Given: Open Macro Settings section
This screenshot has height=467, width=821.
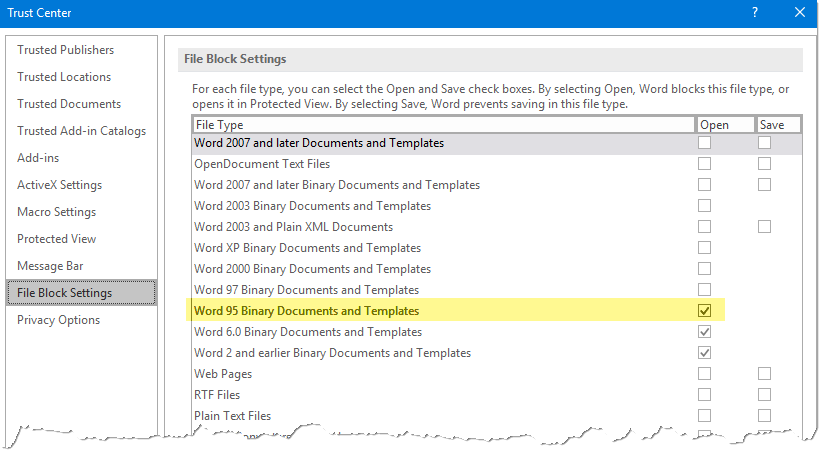Looking at the screenshot, I should pos(57,212).
